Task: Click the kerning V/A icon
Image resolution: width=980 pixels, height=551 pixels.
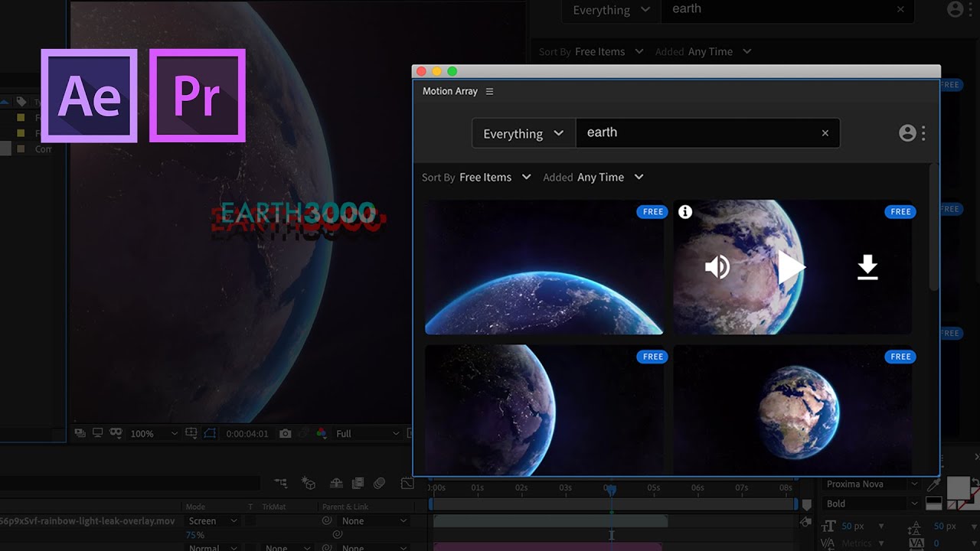Action: click(829, 543)
